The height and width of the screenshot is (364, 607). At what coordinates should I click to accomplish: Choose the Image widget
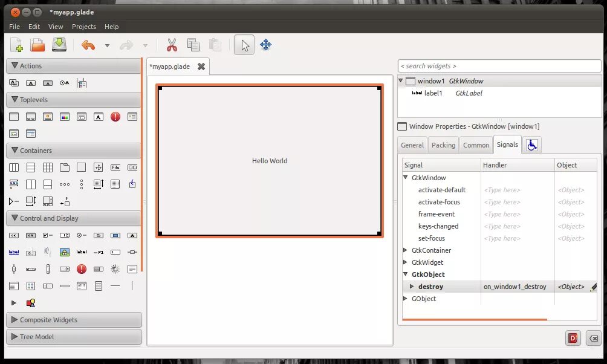coord(65,252)
